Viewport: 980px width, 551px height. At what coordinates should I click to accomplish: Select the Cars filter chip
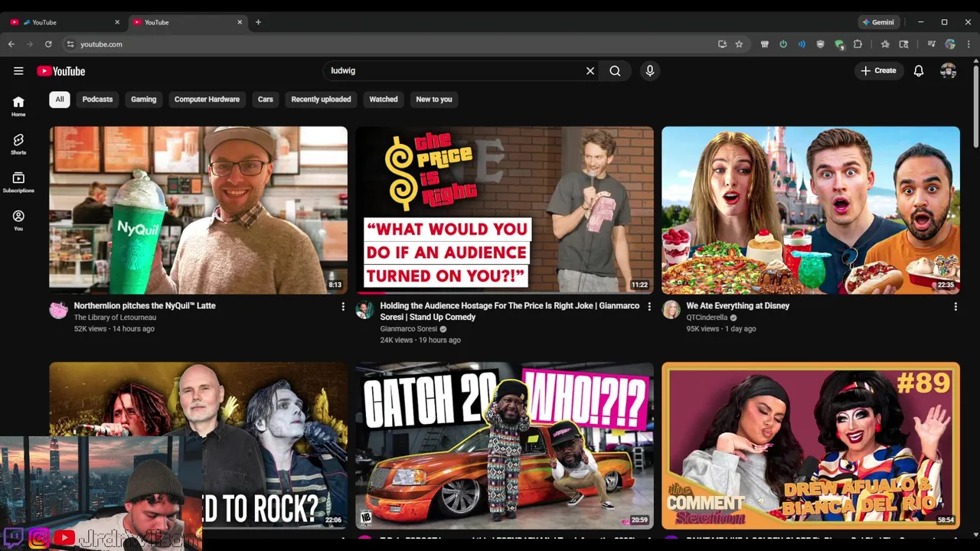tap(266, 99)
